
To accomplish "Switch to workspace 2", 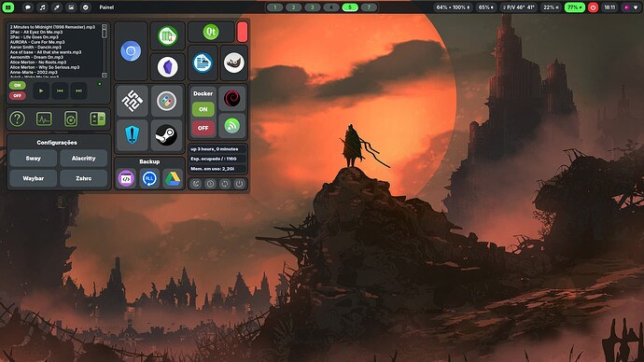I will [x=293, y=7].
